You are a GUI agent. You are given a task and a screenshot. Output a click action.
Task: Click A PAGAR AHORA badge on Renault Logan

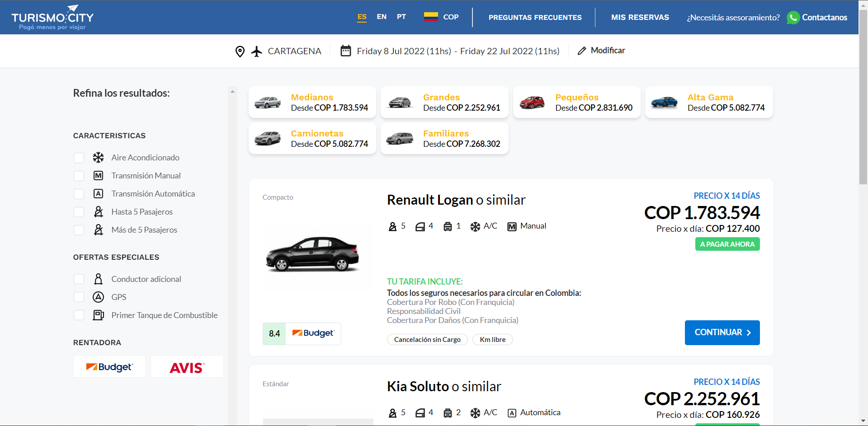pyautogui.click(x=727, y=244)
